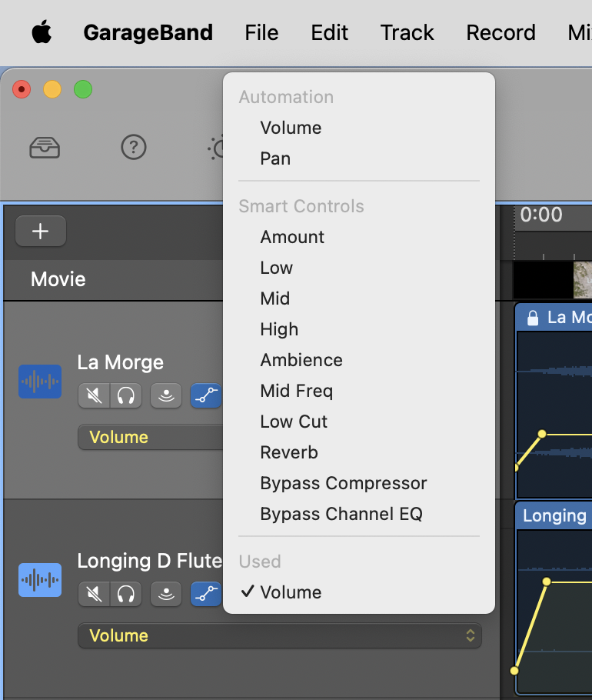
Task: Select Mid smart control parameter
Action: [359, 298]
